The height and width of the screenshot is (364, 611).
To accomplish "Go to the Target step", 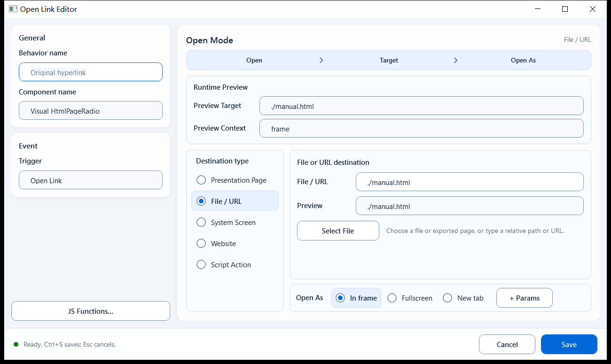I will 389,60.
